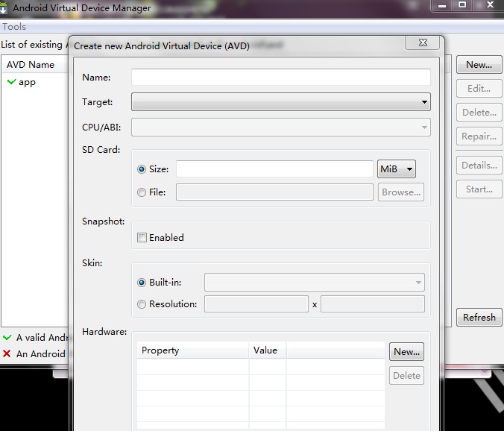Click the Repair... button
This screenshot has height=431, width=504.
pos(479,136)
